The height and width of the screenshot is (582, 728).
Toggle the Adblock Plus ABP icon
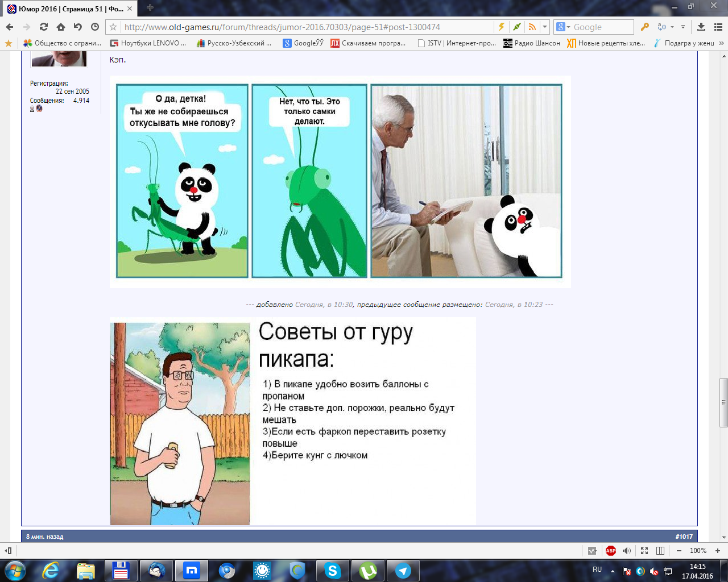coord(611,551)
